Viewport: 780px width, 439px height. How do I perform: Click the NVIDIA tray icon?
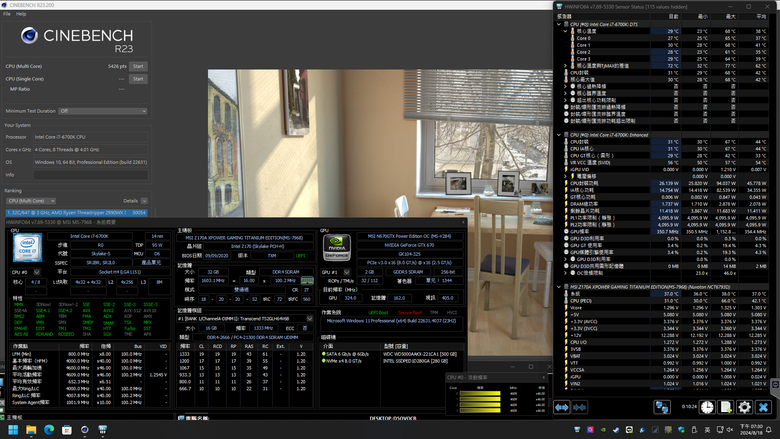click(603, 430)
